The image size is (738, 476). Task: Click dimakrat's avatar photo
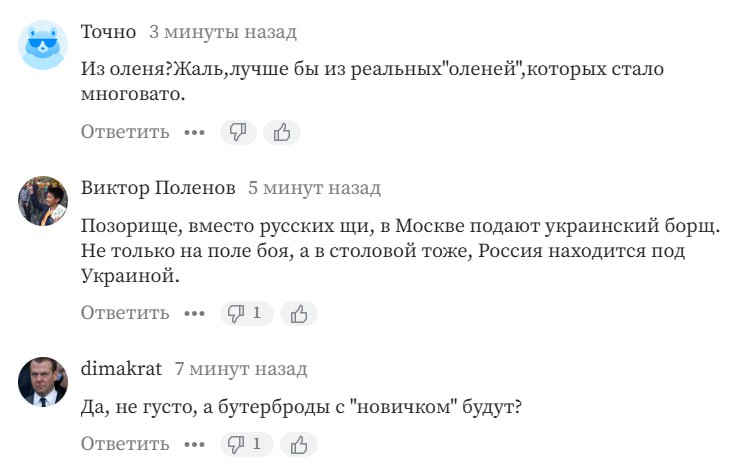(x=43, y=381)
